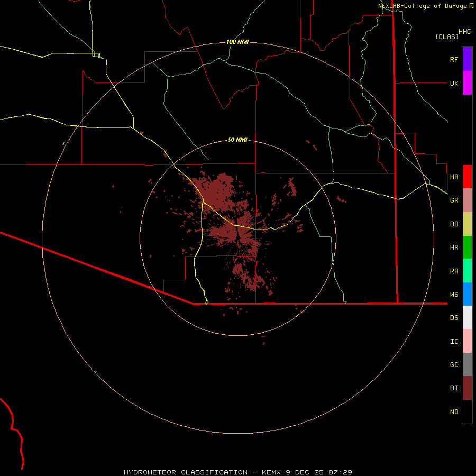Click the "HR" legend label
The height and width of the screenshot is (476, 476).
(454, 248)
